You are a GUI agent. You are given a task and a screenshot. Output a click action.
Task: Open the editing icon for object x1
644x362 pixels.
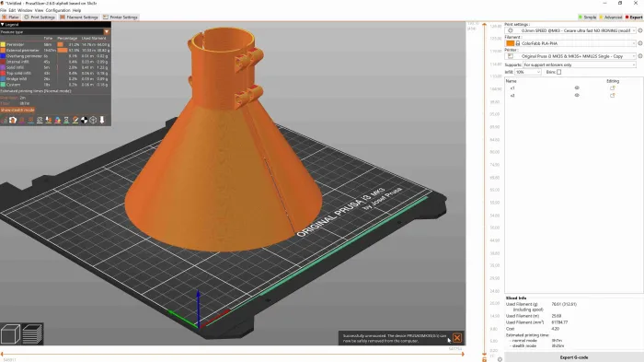tap(613, 88)
